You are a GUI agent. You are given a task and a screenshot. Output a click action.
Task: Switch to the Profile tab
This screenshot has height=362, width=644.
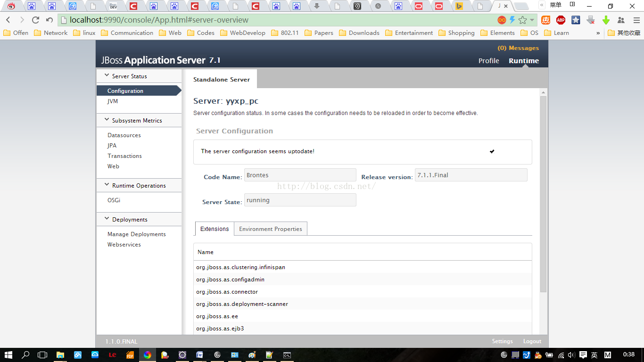coord(488,60)
